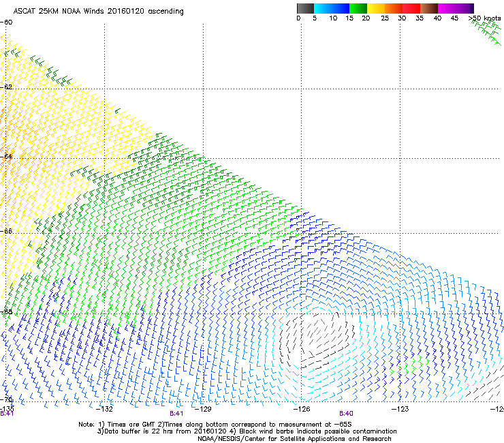This screenshot has height=443, width=504.
Task: Select the magenta-purple 40-50 knots color band
Action: pyautogui.click(x=456, y=8)
